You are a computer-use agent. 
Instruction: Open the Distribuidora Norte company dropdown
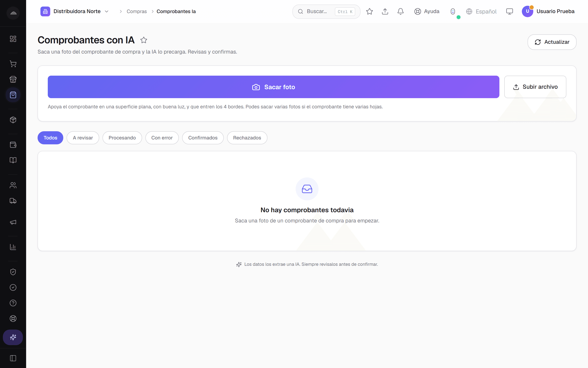click(75, 11)
